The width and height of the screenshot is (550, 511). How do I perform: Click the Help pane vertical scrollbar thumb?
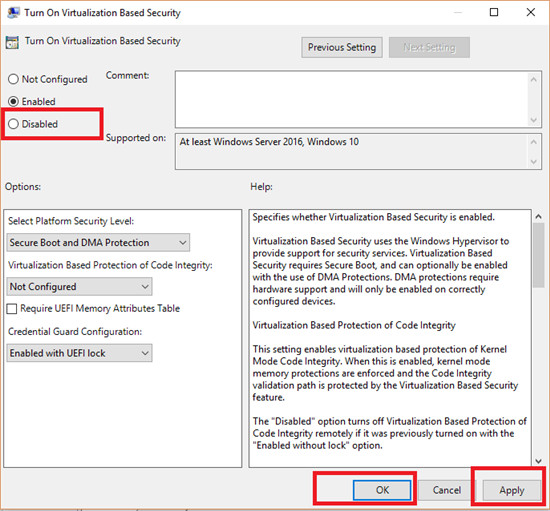[x=538, y=256]
